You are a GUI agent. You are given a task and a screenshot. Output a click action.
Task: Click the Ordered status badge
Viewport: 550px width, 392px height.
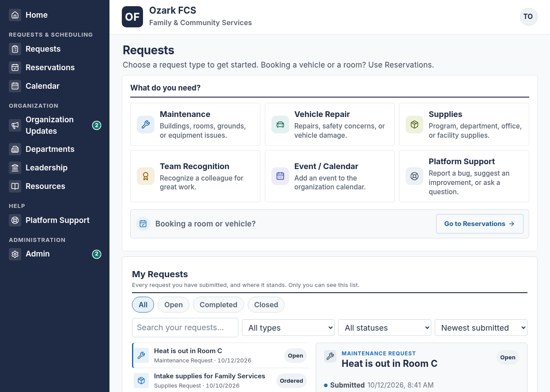pyautogui.click(x=291, y=381)
